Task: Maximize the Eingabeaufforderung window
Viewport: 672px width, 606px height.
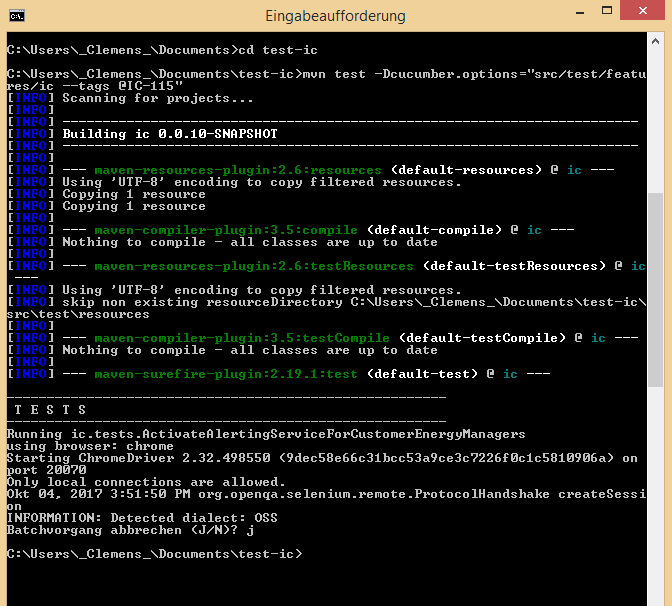Action: pos(607,11)
